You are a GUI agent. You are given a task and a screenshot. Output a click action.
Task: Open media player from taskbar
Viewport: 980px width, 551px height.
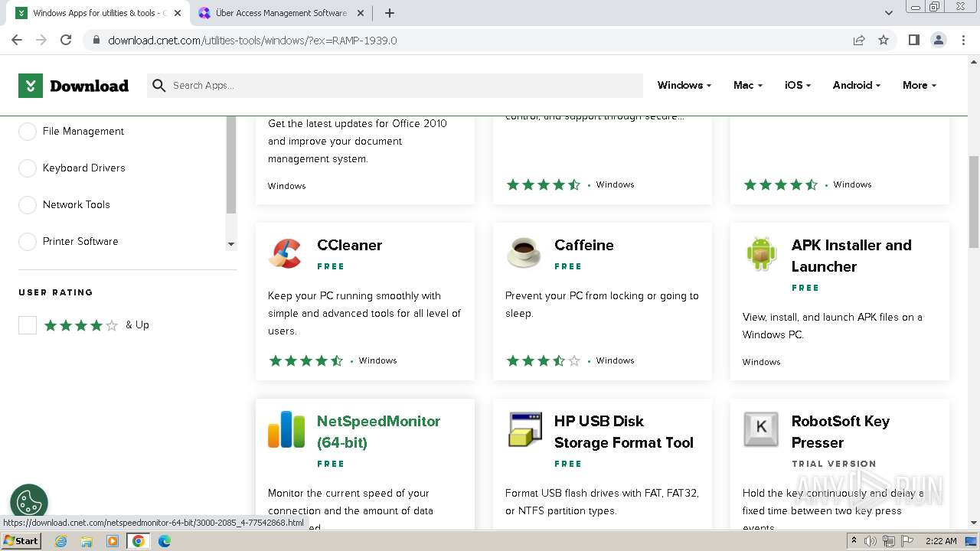coord(113,541)
